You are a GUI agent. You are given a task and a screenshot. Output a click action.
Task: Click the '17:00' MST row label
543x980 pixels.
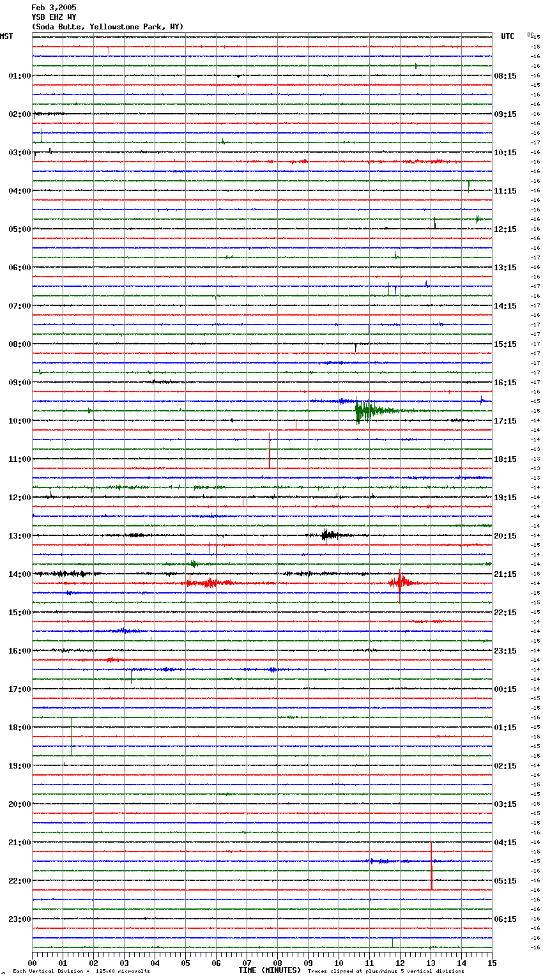(20, 689)
